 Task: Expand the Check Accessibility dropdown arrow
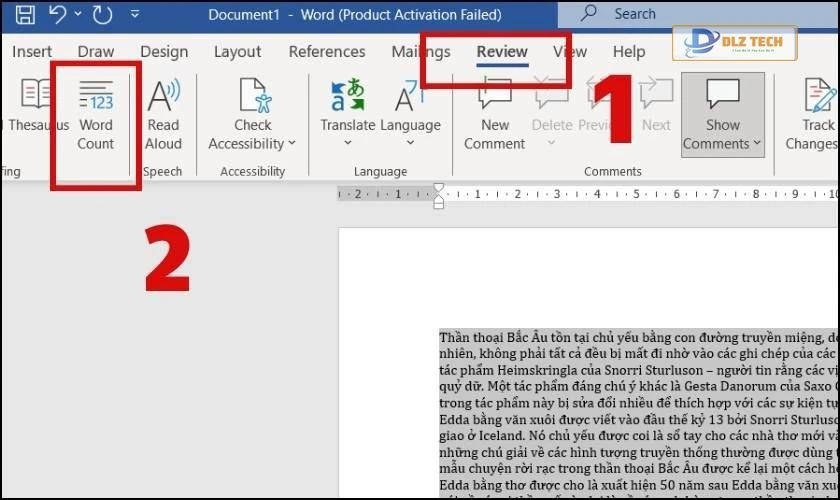[292, 144]
